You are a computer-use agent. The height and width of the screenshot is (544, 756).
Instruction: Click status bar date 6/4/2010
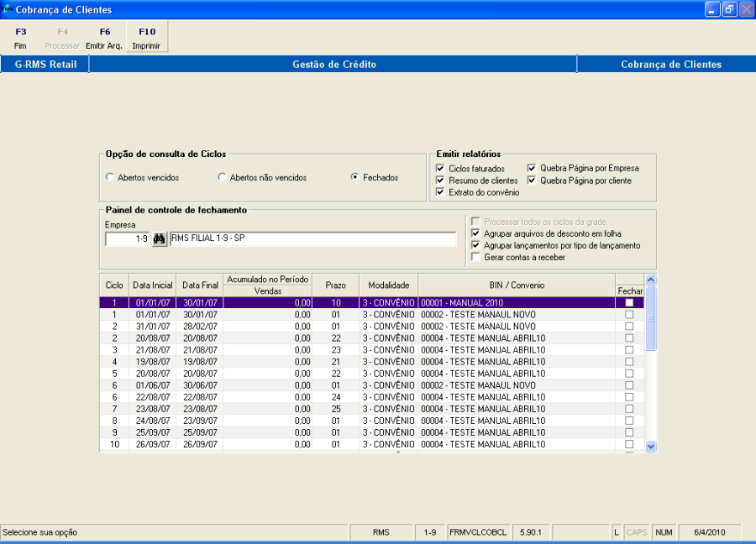[710, 532]
